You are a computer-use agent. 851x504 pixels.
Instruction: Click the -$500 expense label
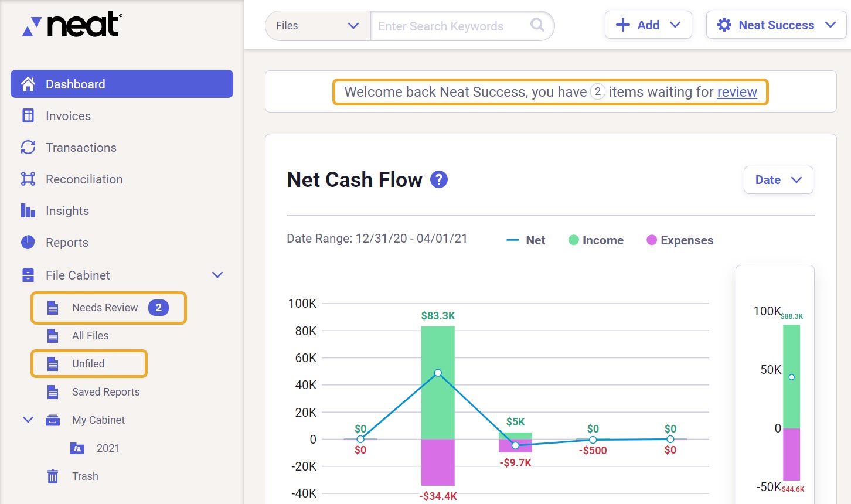click(593, 451)
